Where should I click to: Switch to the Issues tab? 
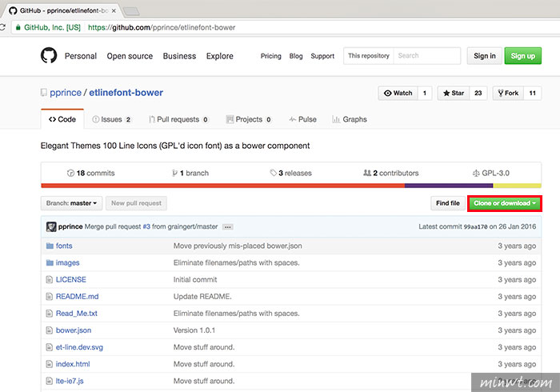click(111, 119)
